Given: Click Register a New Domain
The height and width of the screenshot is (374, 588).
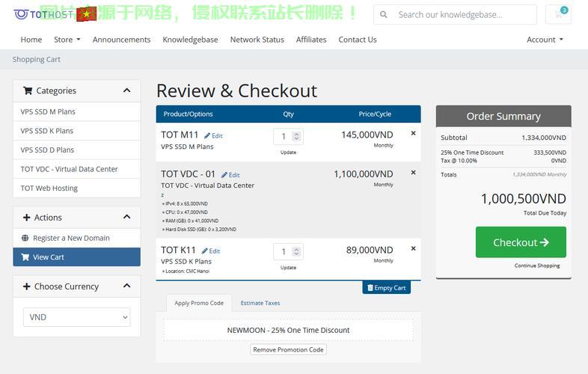Looking at the screenshot, I should (77, 238).
